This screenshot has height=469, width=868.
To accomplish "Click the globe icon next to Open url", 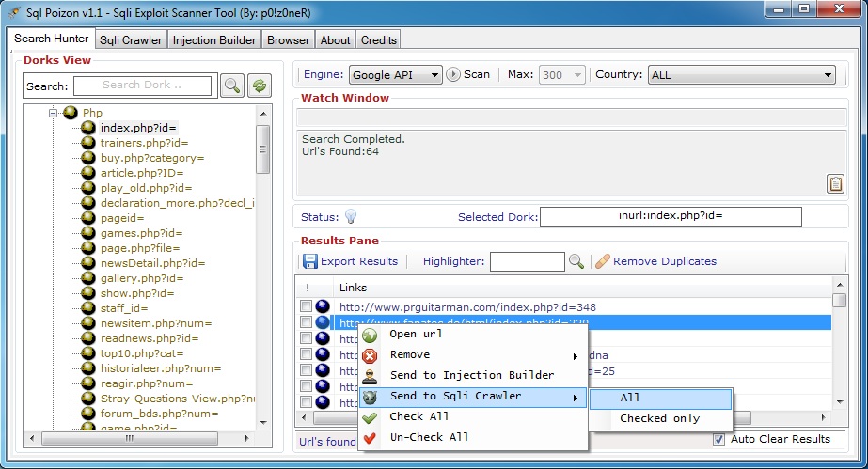I will point(370,335).
